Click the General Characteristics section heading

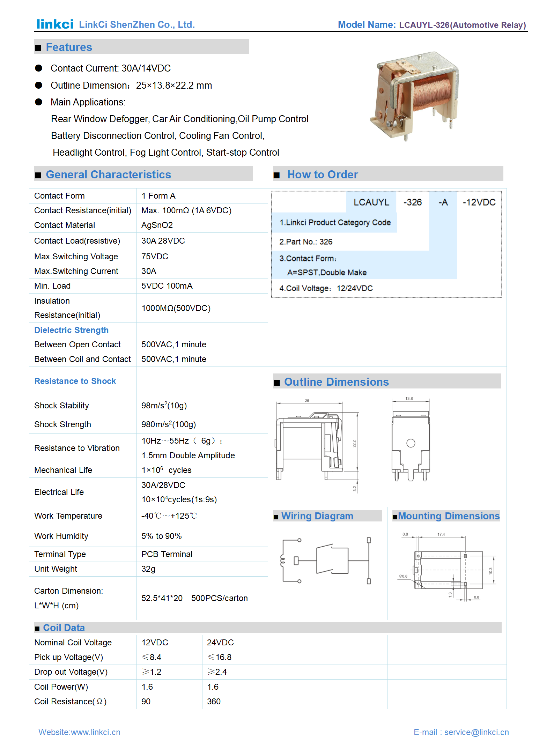108,175
